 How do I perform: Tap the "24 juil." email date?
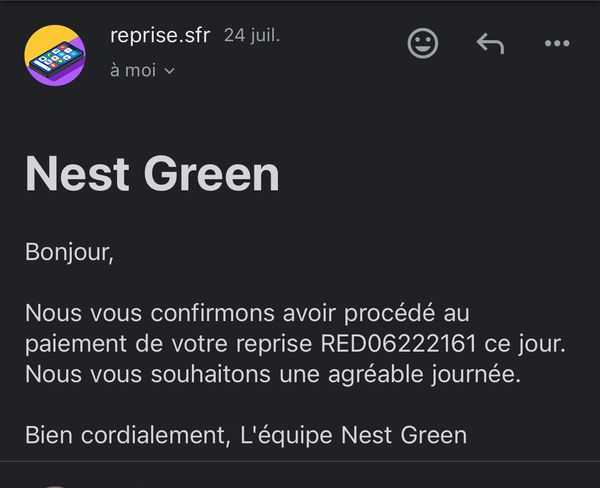coord(252,36)
